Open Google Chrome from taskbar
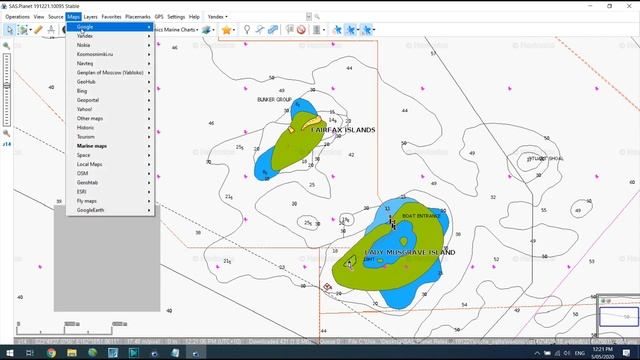The width and height of the screenshot is (640, 360). [51, 353]
